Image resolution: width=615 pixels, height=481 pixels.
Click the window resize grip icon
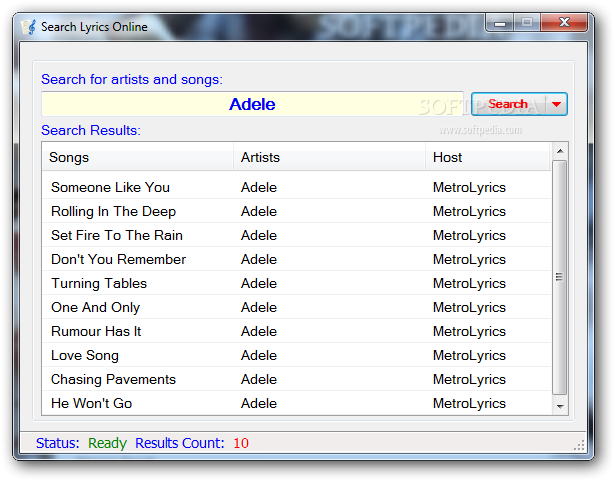(579, 445)
